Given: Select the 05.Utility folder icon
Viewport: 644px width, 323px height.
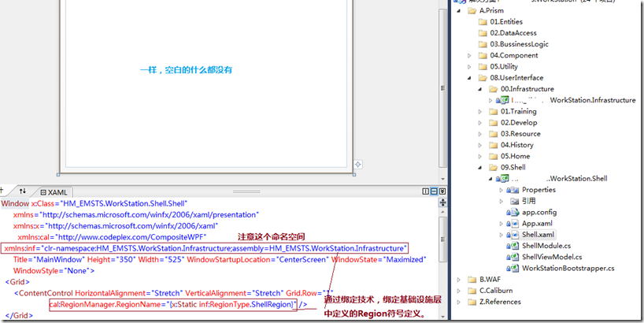Looking at the screenshot, I should (x=483, y=67).
